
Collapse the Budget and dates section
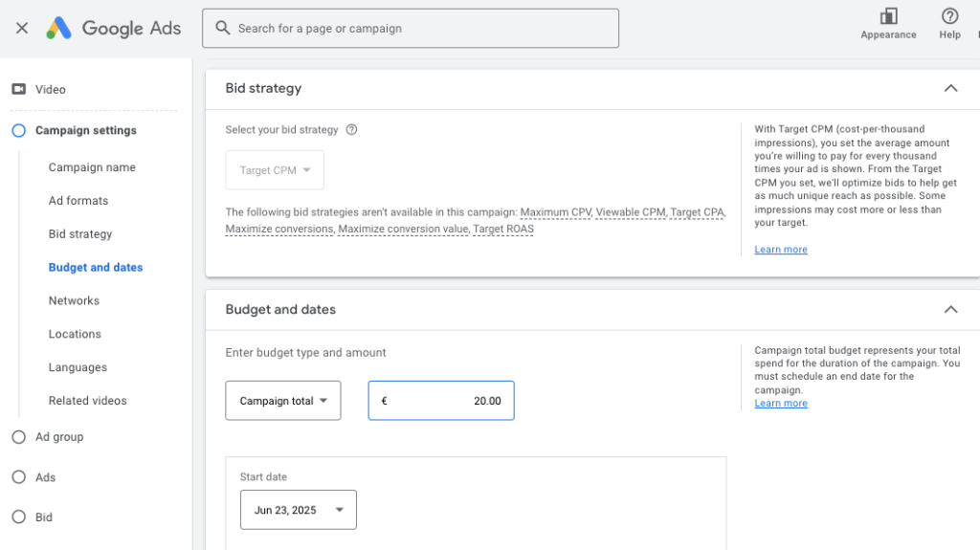pyautogui.click(x=950, y=310)
